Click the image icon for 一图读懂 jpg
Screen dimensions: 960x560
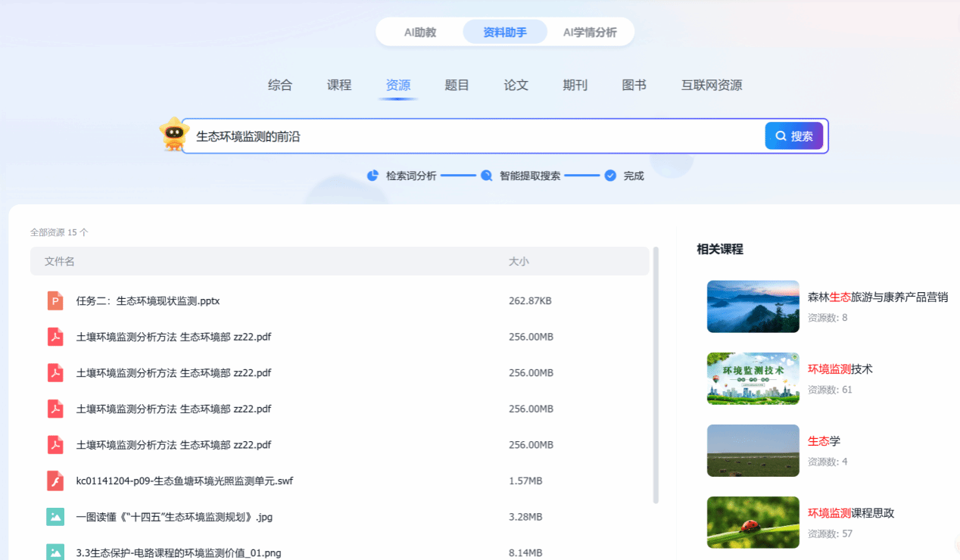[55, 517]
